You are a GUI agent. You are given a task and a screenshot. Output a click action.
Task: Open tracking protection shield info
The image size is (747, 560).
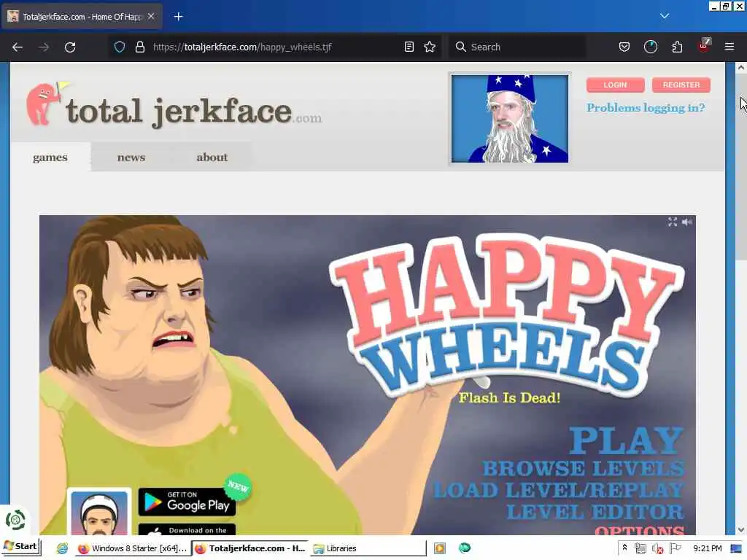coord(120,47)
